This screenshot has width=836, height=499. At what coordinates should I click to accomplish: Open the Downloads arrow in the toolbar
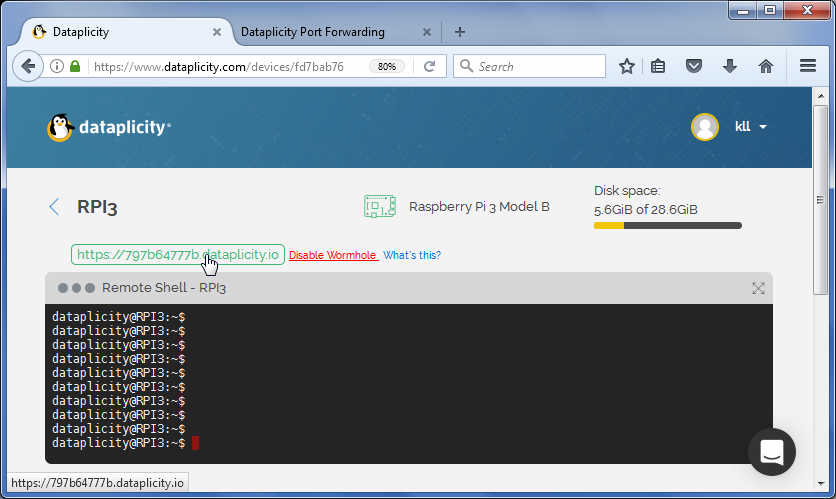(x=730, y=66)
